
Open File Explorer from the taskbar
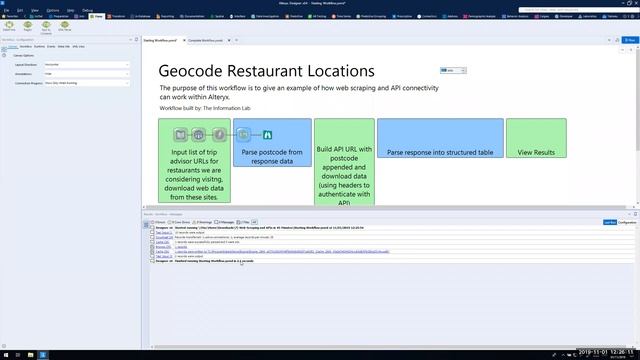pyautogui.click(x=31, y=355)
